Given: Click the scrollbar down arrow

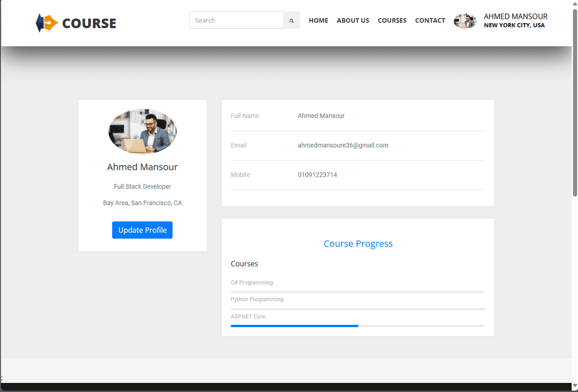Looking at the screenshot, I should pyautogui.click(x=575, y=386).
